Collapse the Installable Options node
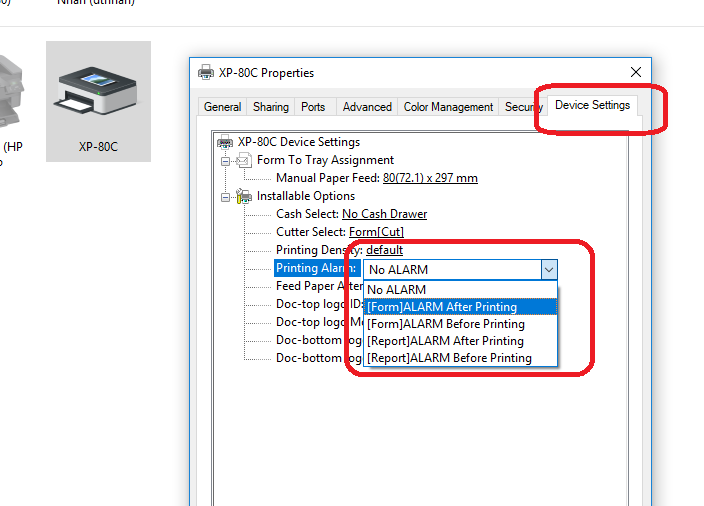This screenshot has width=704, height=506. 225,197
